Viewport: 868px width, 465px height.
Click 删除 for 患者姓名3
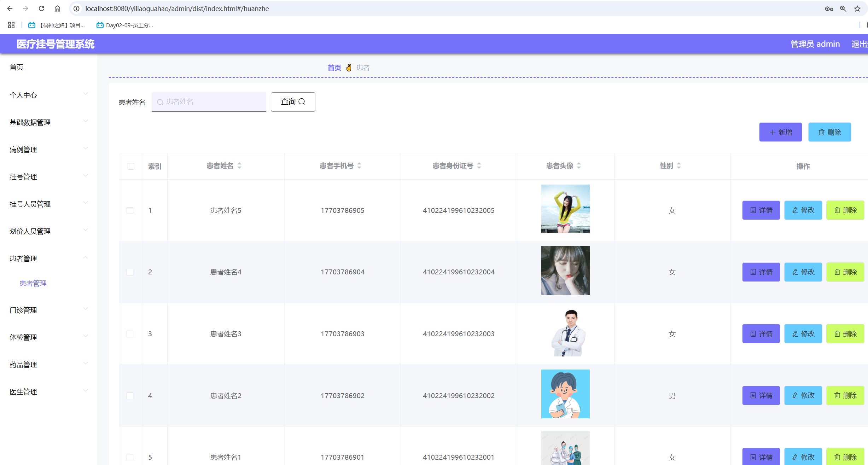click(845, 334)
